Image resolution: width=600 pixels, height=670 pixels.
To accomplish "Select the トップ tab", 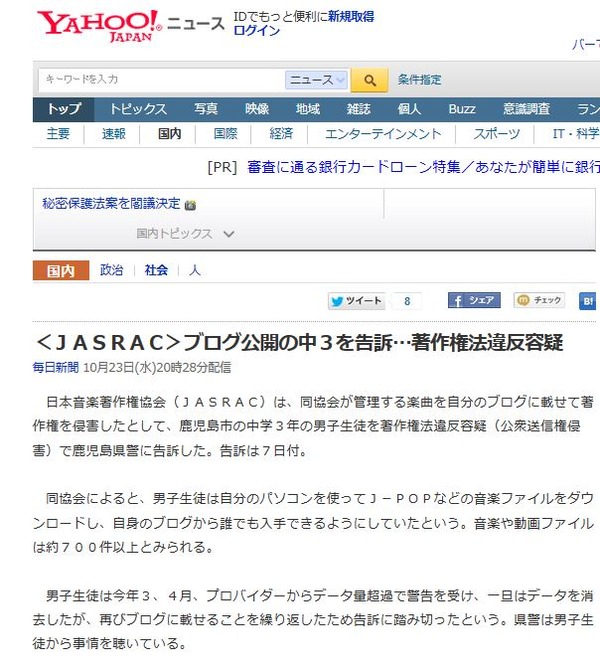I will (64, 109).
